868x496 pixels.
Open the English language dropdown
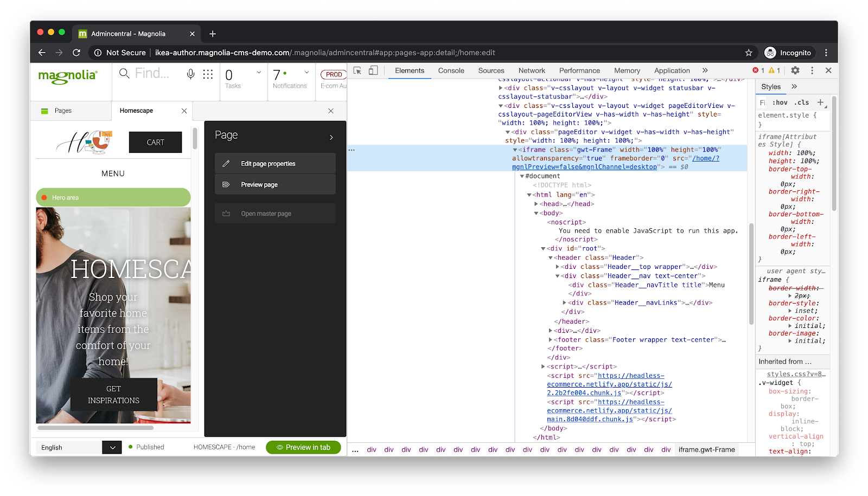coord(112,447)
